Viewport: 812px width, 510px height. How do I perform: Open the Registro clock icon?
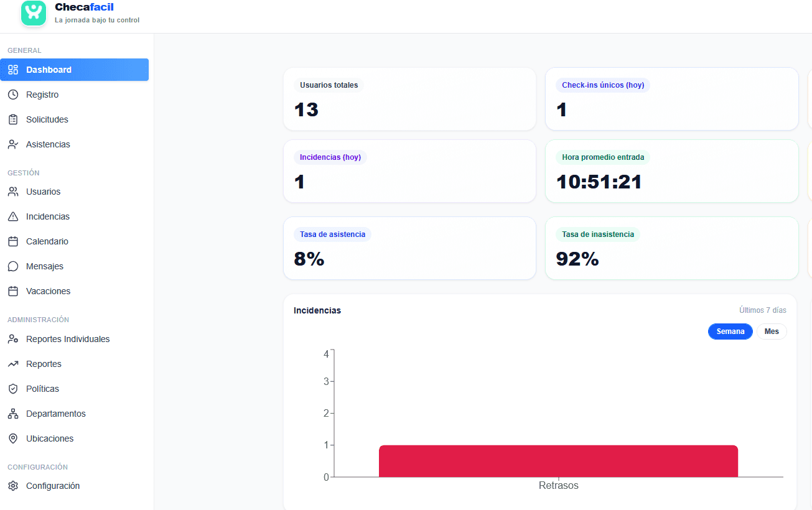[x=13, y=95]
